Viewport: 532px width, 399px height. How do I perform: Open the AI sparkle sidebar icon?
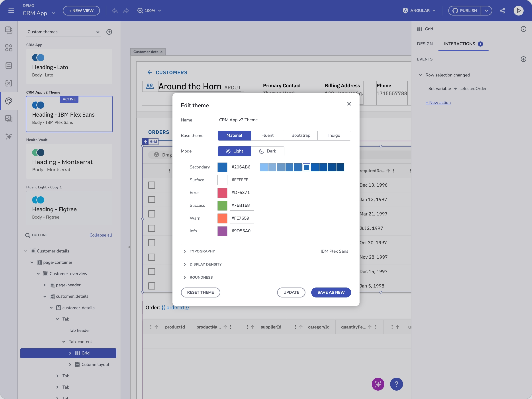coord(9,136)
